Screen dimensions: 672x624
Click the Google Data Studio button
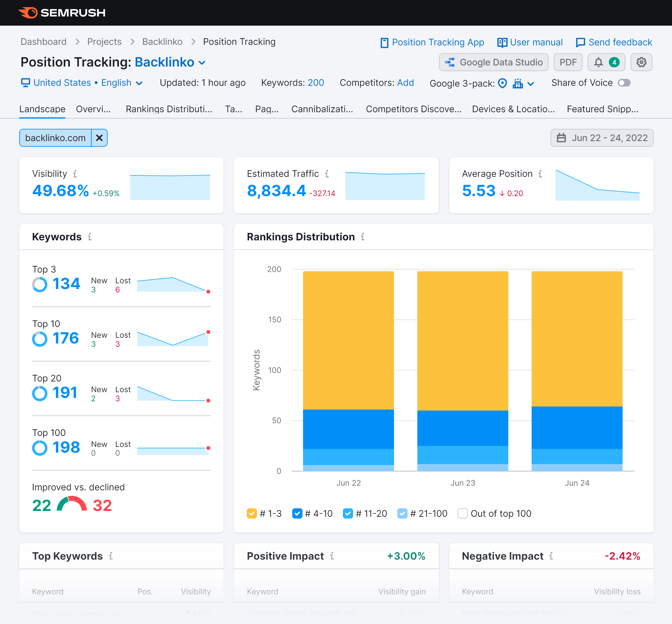click(494, 62)
